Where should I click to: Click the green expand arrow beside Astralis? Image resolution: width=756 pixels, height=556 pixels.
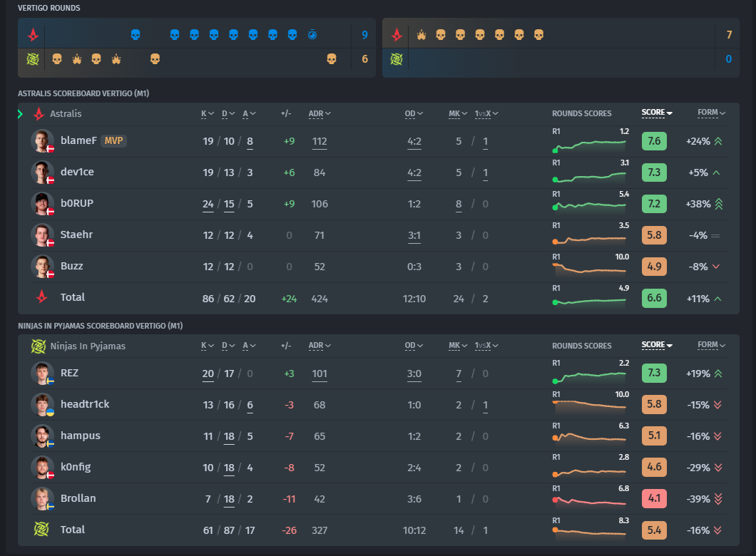pyautogui.click(x=20, y=114)
